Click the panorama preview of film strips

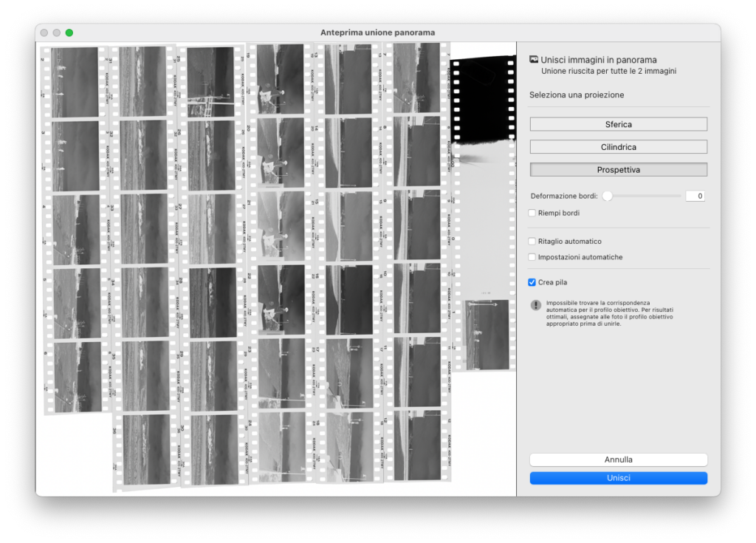[x=276, y=268]
